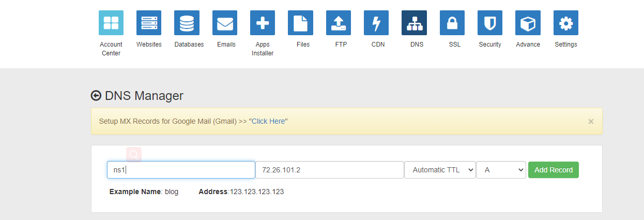Click the Emails envelope icon
This screenshot has width=644, height=220.
(225, 23)
